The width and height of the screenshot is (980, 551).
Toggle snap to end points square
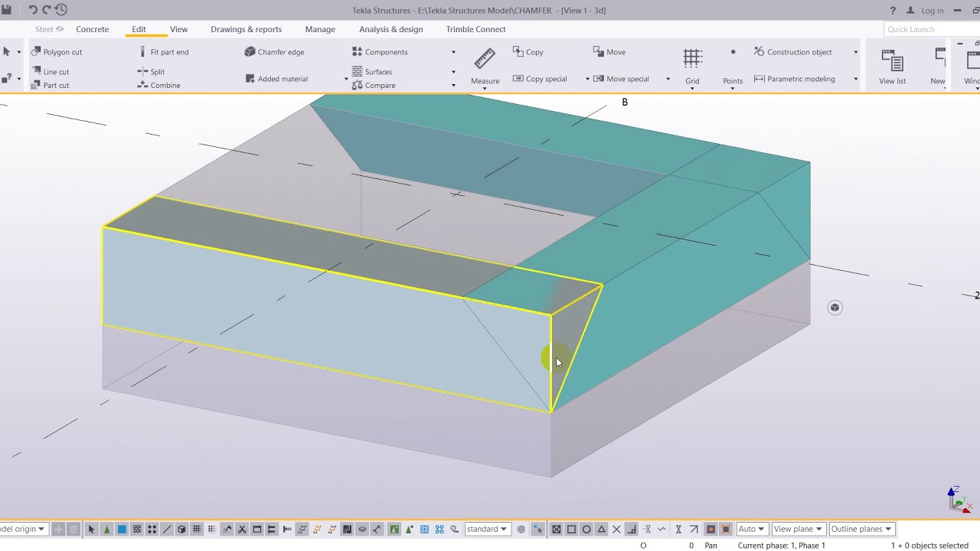tap(571, 529)
